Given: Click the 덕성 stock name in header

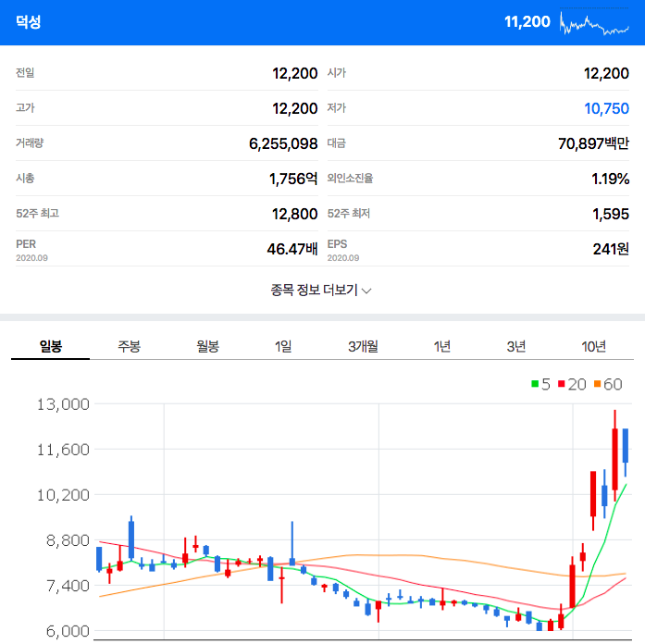Looking at the screenshot, I should (x=29, y=21).
